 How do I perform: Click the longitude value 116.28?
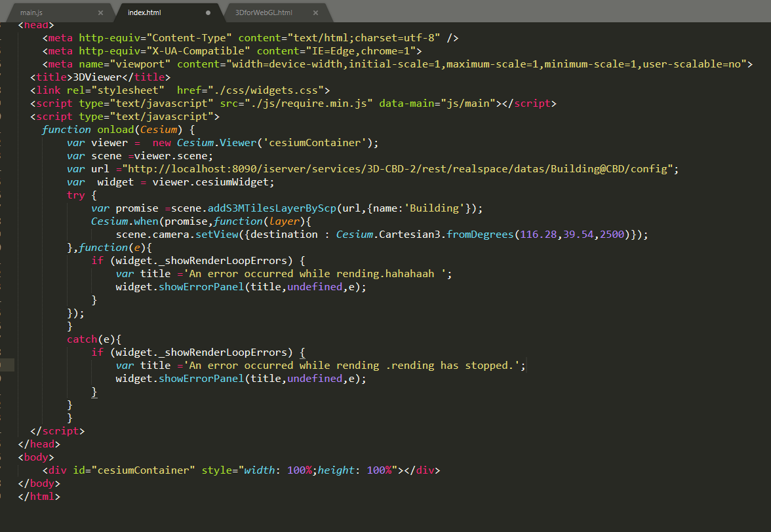tap(538, 235)
